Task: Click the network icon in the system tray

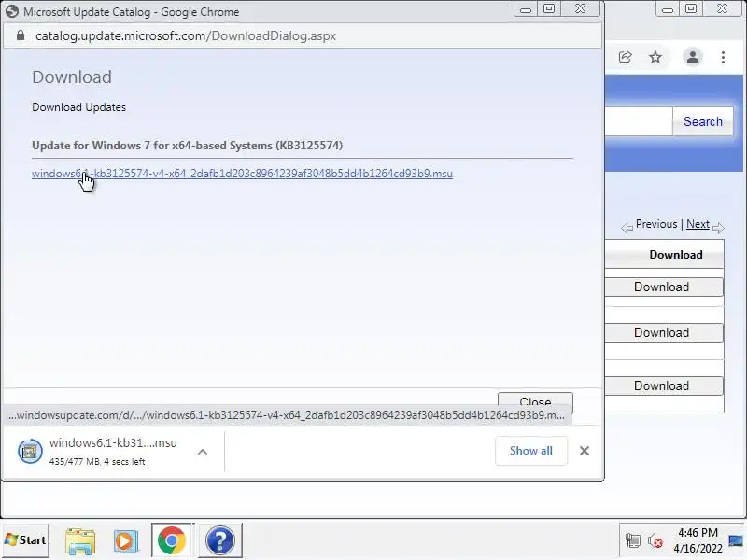Action: pos(633,540)
